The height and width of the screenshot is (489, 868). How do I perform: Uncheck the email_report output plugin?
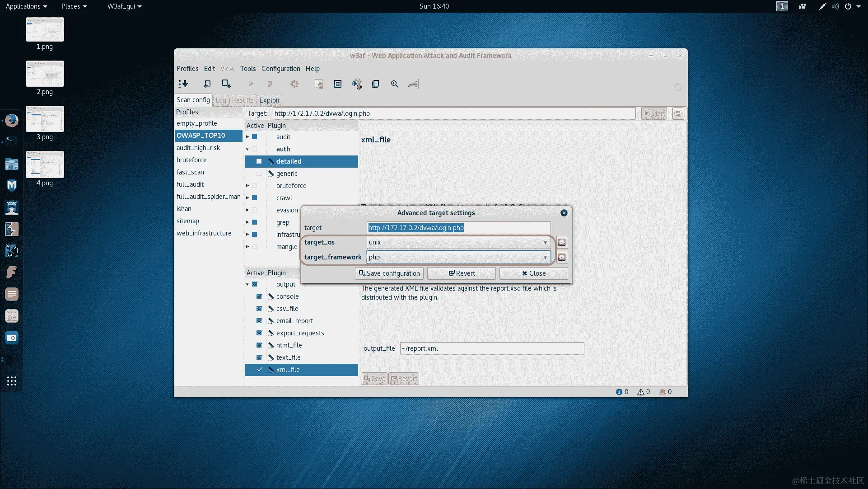click(x=259, y=321)
